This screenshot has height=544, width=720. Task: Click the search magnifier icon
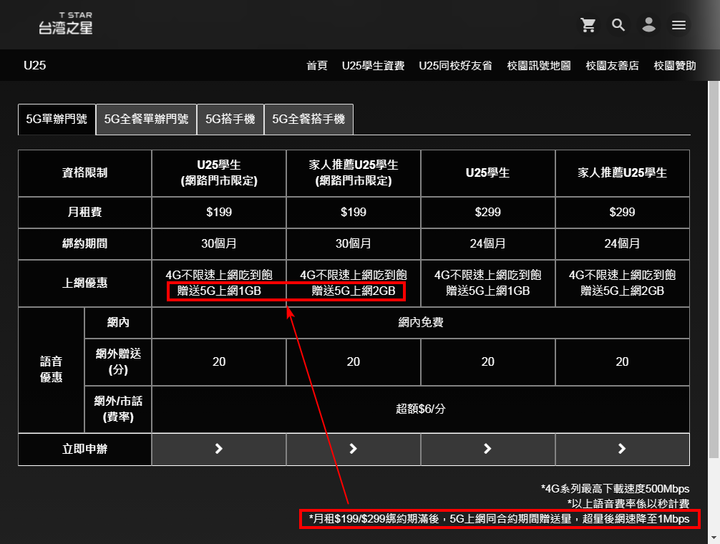click(618, 25)
